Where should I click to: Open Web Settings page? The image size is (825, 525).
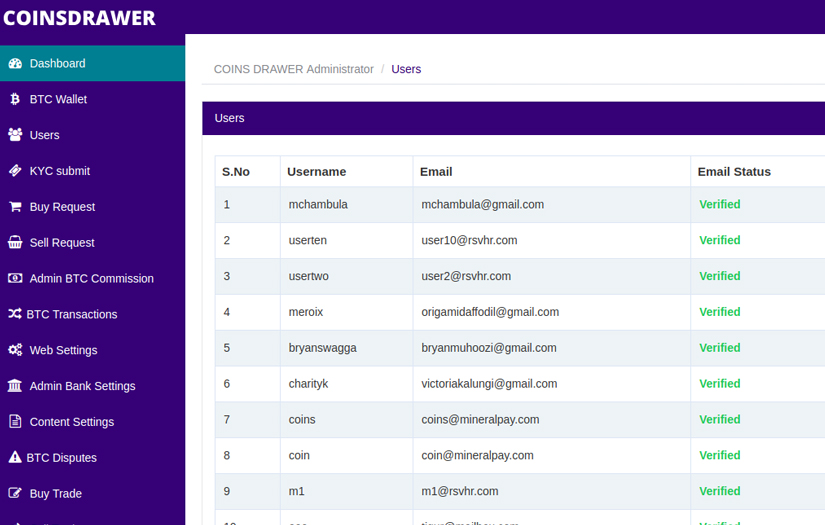93,350
